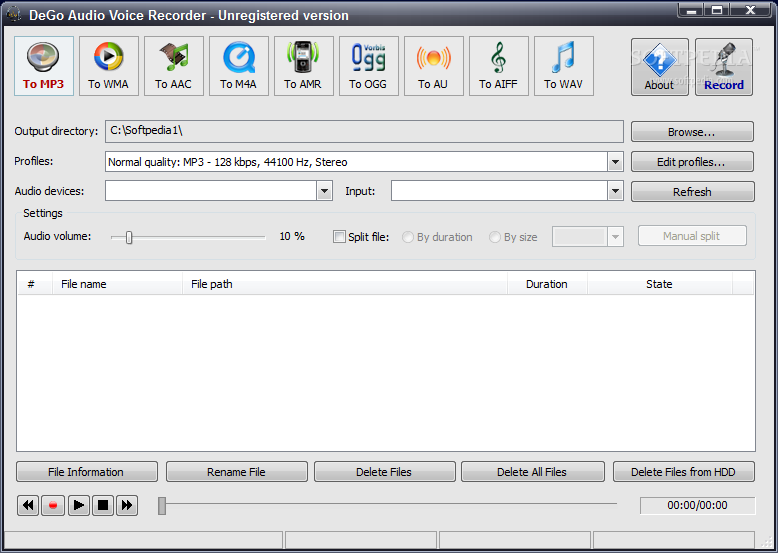Viewport: 778px width, 553px height.
Task: Maximize the DeGo recorder window
Action: [717, 10]
